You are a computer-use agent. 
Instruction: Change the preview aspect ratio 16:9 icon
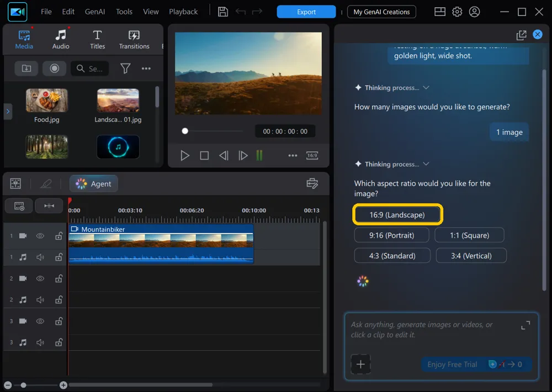coord(312,155)
